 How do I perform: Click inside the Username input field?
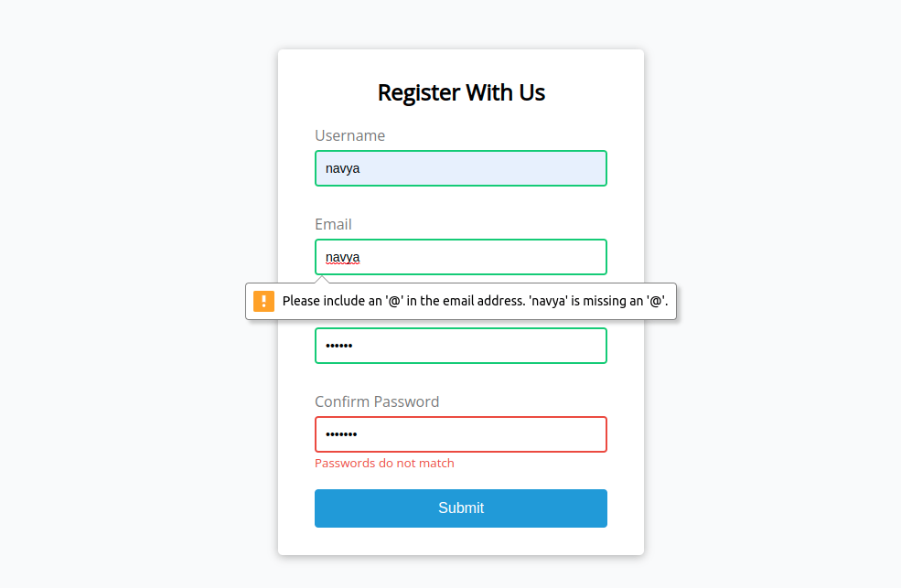pos(460,168)
